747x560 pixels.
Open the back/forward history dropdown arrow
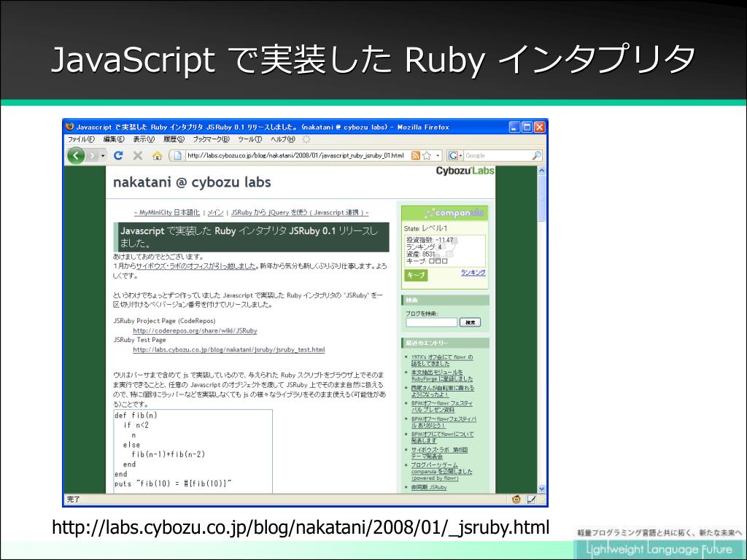[x=103, y=156]
